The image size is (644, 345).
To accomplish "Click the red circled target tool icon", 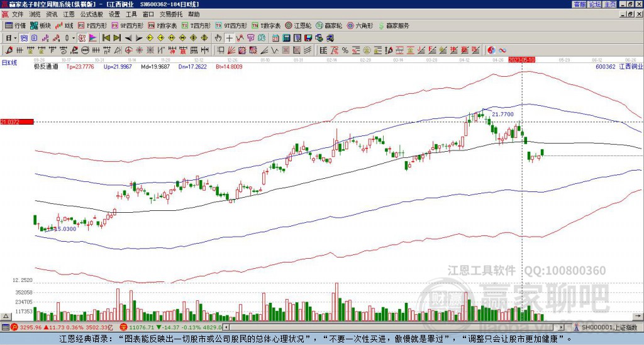I will click(128, 50).
